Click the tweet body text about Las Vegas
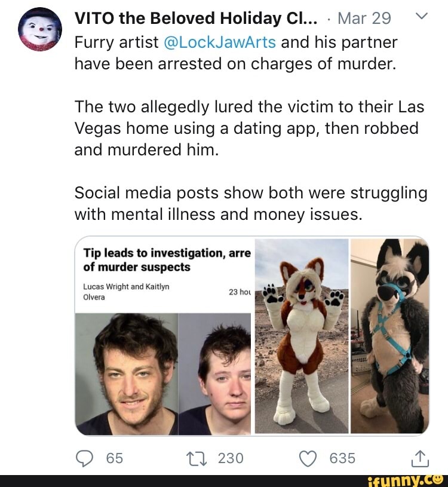448x487 pixels. pyautogui.click(x=249, y=128)
